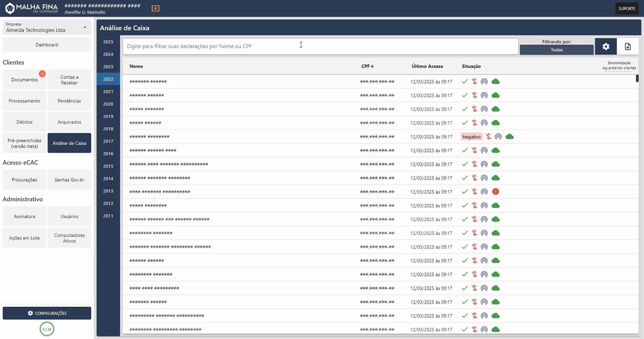Click the file export icon next to the gear

click(628, 46)
